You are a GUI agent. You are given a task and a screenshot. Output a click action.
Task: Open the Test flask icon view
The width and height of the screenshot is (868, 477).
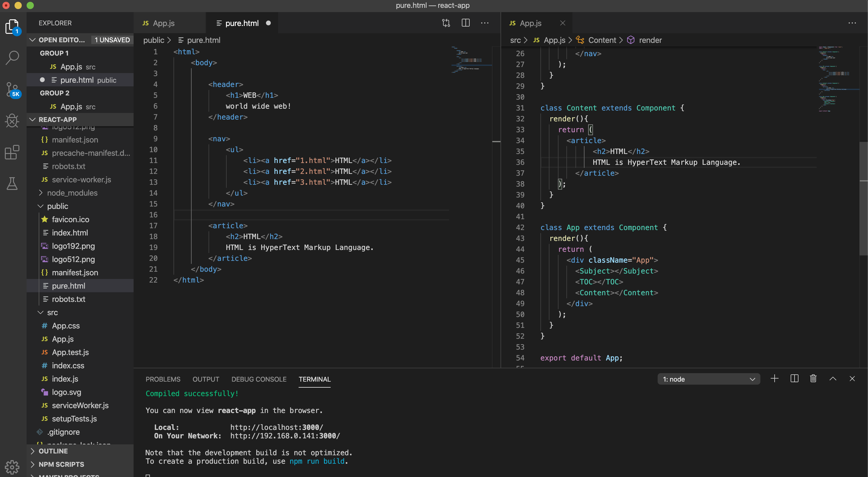click(x=12, y=184)
